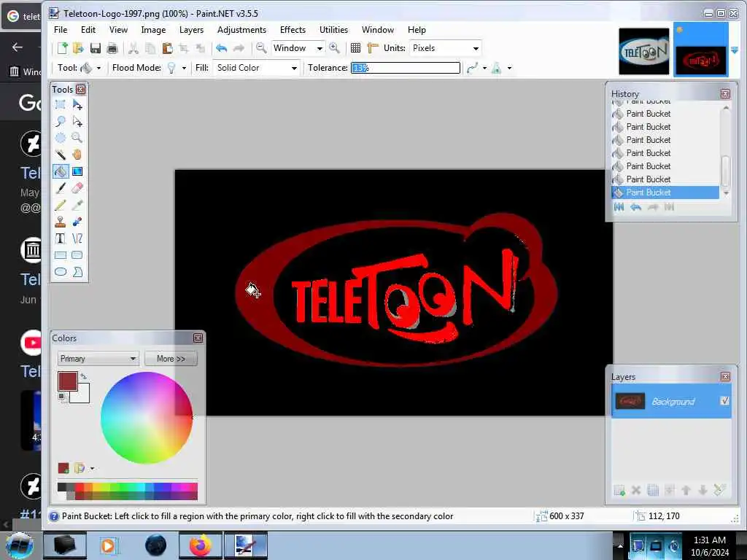Click the Save toolbar icon

96,48
